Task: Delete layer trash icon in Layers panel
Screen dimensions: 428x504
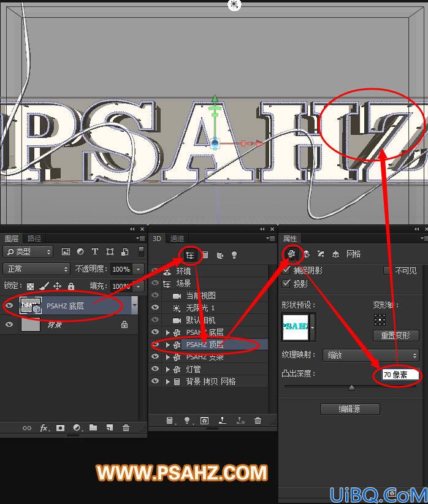Action: click(x=126, y=428)
